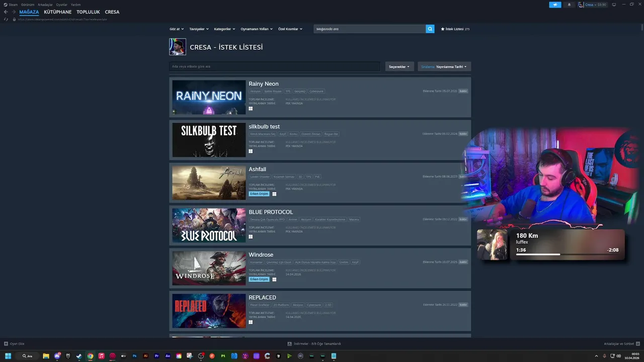
Task: Open the Windrose game thumbnail
Action: 209,268
